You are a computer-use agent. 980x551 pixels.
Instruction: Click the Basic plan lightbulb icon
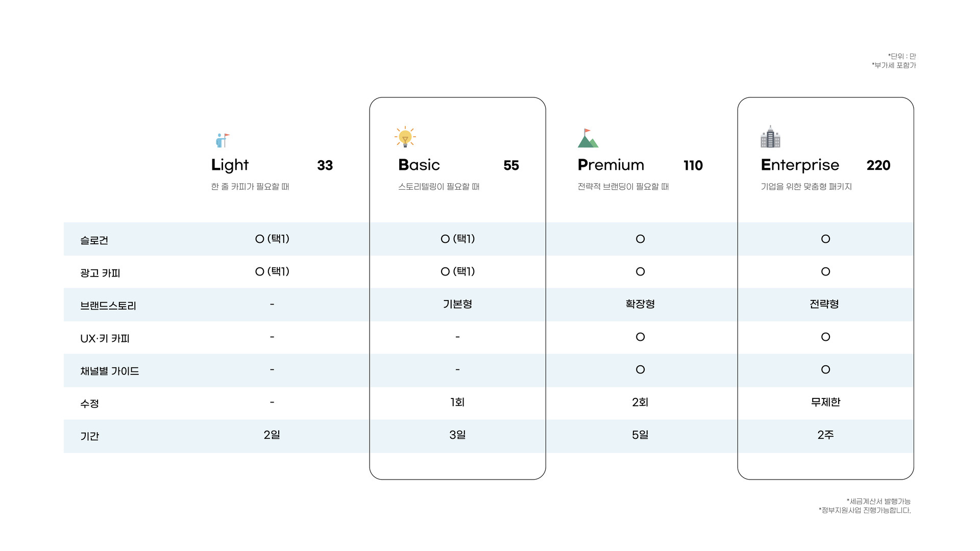point(405,137)
